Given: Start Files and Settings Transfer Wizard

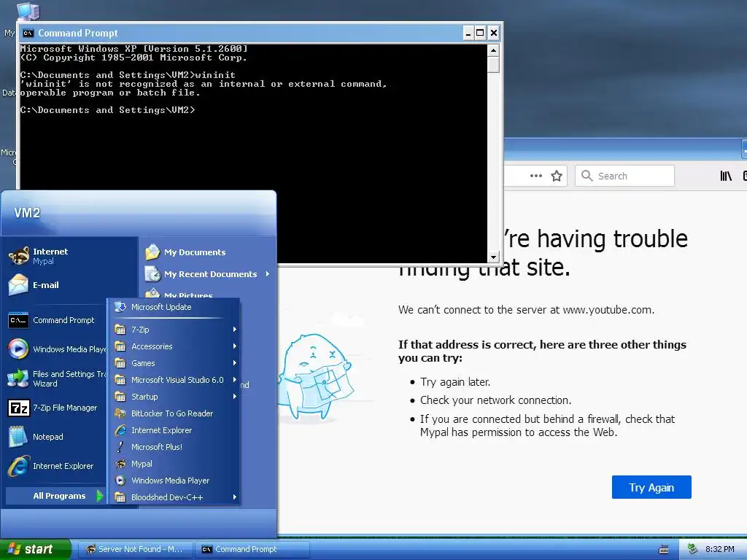Looking at the screenshot, I should click(57, 378).
